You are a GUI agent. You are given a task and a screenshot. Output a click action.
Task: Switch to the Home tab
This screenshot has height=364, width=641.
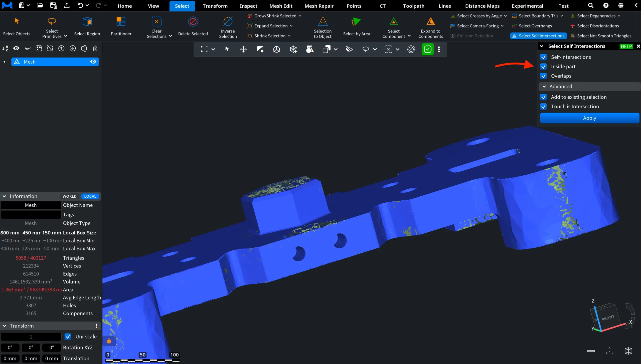click(125, 6)
